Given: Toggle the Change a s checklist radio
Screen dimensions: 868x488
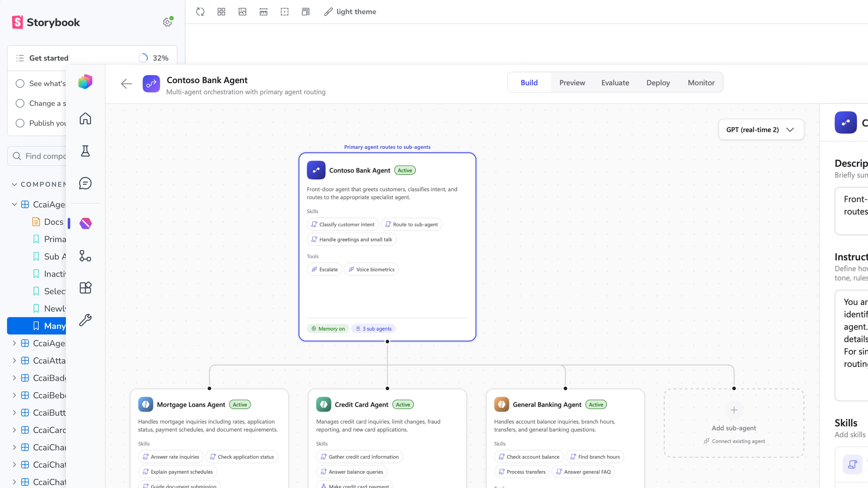Looking at the screenshot, I should pyautogui.click(x=20, y=103).
